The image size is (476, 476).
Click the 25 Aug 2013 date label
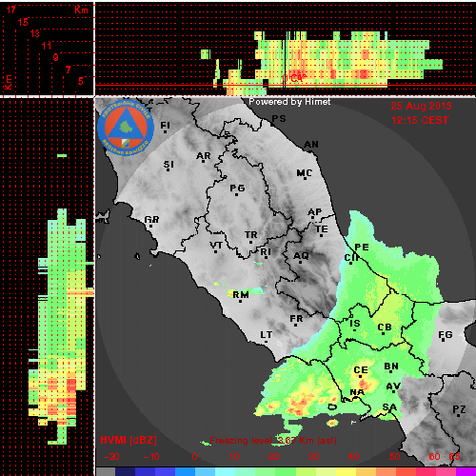point(421,106)
